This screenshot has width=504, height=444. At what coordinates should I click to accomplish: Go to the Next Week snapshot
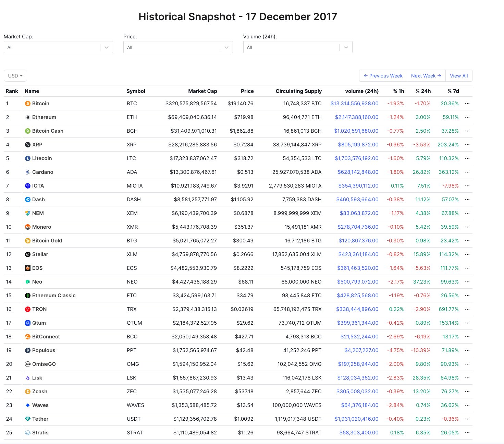426,76
